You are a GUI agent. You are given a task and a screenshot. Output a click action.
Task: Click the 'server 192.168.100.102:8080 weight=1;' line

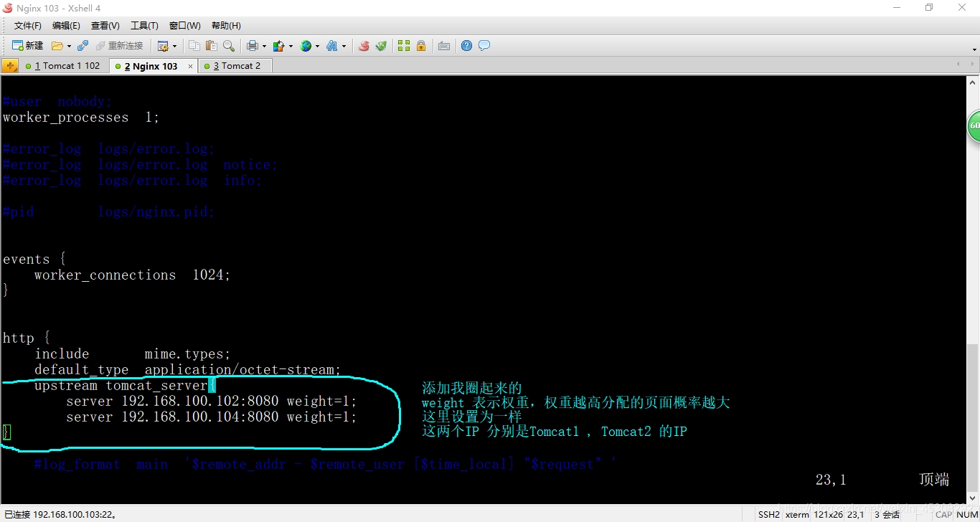coord(211,401)
